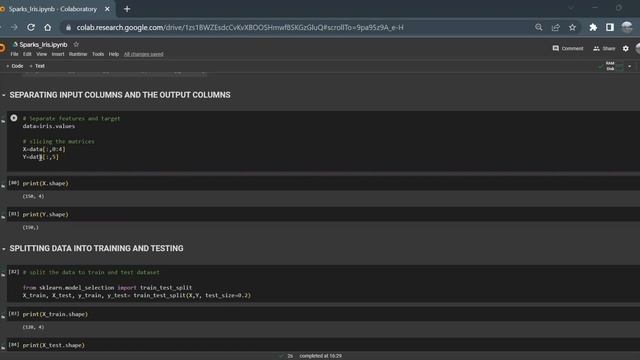Screen dimensions: 640x360
Task: Click the X=data[:,0:4] code line
Action: click(44, 149)
